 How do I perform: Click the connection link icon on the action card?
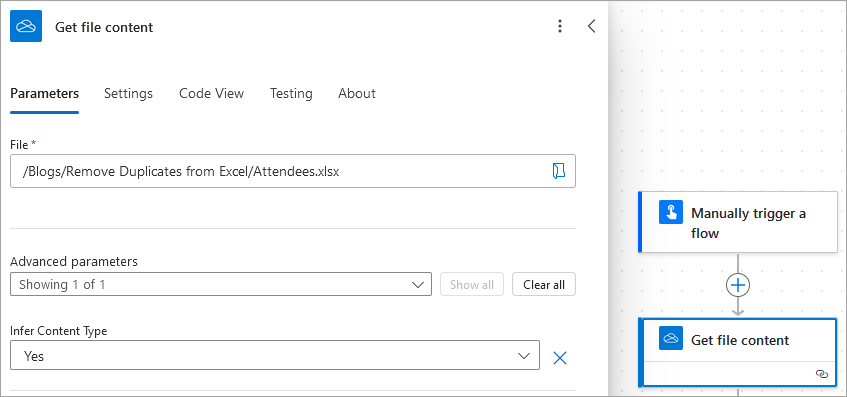[x=822, y=374]
